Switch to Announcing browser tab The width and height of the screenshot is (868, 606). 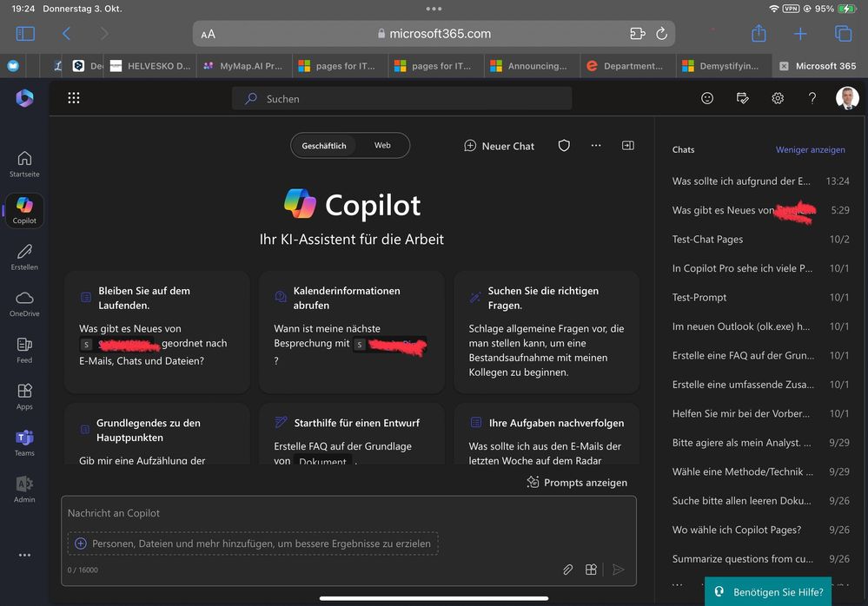532,66
